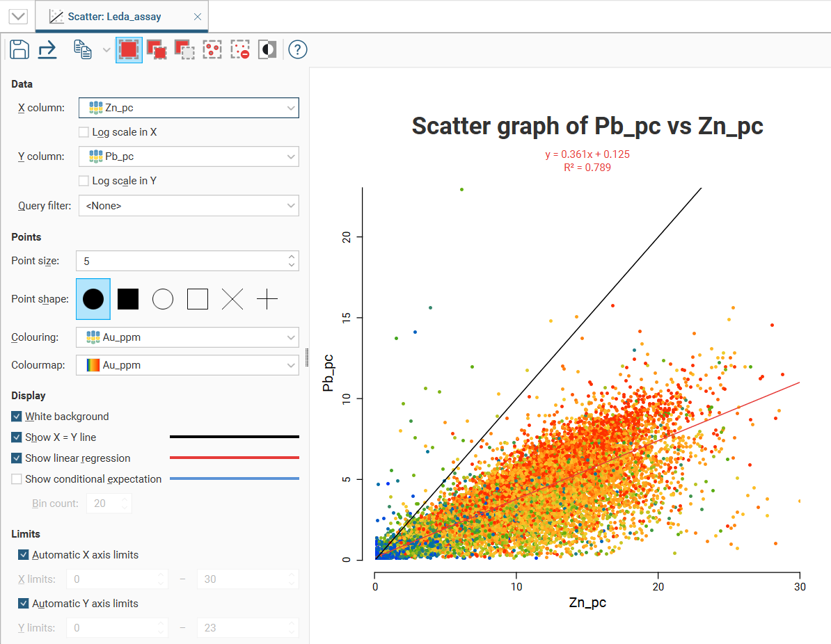Viewport: 831px width, 644px height.
Task: Click the Invert selection icon
Action: 267,49
